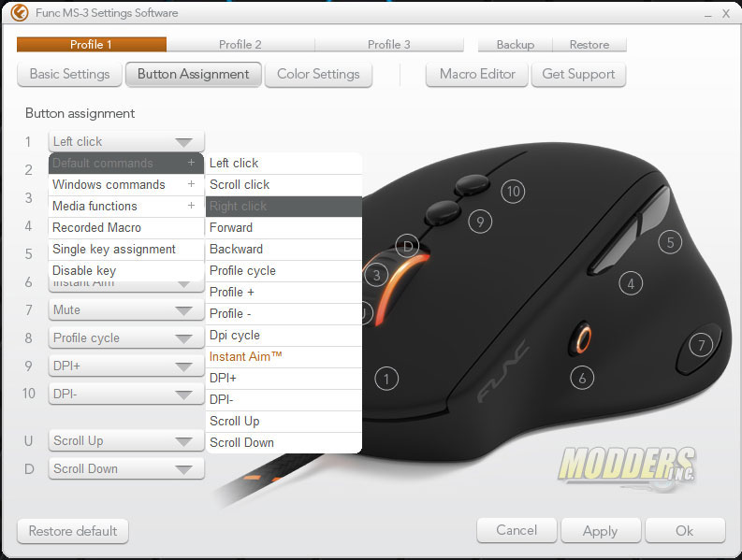Choose DPI+ from the submenu
This screenshot has height=560, width=742.
[x=284, y=379]
